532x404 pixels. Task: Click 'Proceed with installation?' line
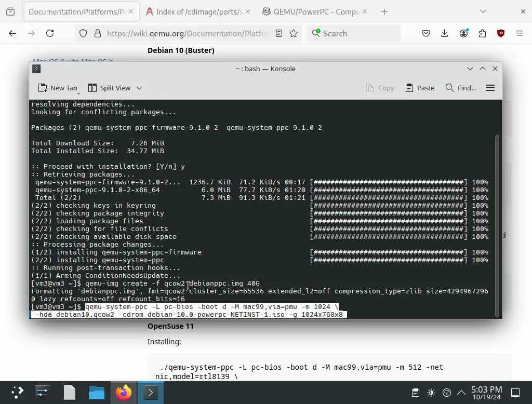pos(108,167)
